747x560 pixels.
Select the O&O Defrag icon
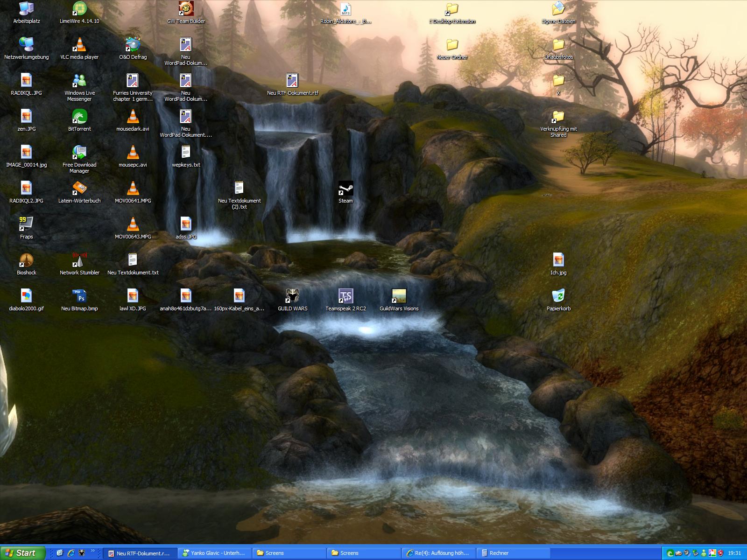tap(133, 45)
